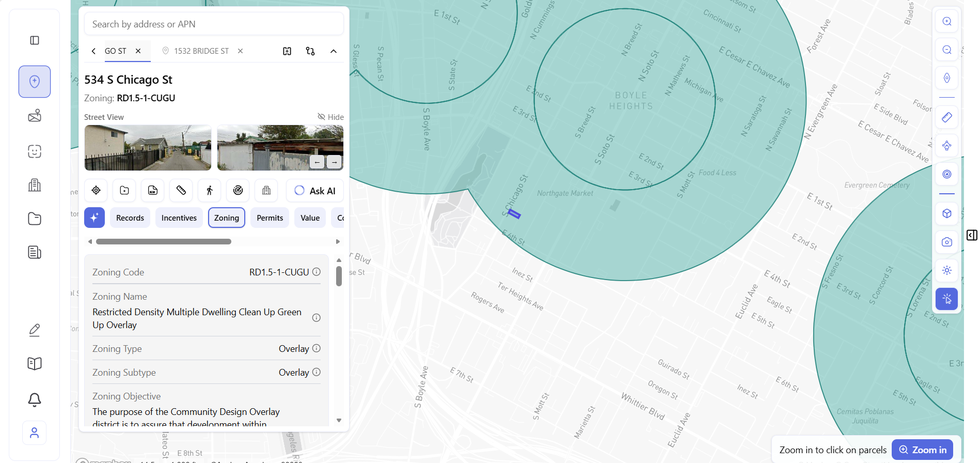Screen dimensions: 980x463
Task: Open the map location pin view
Action: tap(35, 82)
